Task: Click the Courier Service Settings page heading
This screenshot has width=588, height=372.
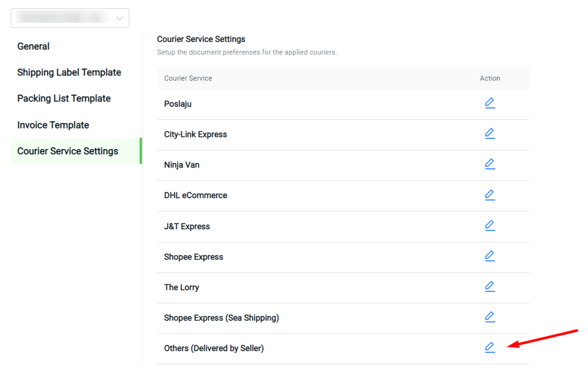Action: [x=201, y=39]
